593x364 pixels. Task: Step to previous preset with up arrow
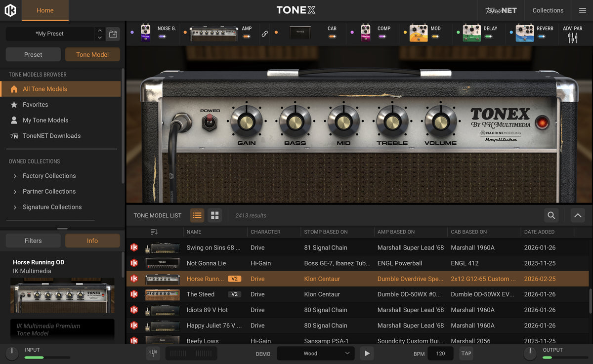[100, 31]
